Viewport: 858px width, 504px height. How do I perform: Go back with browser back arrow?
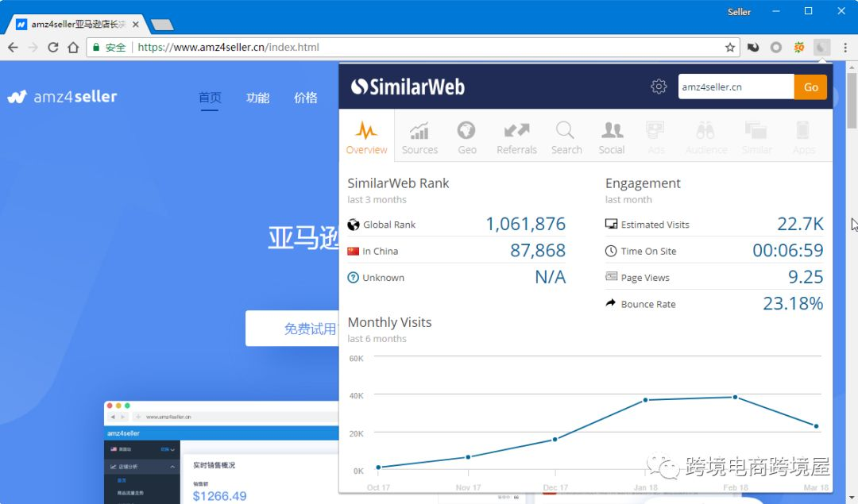14,48
